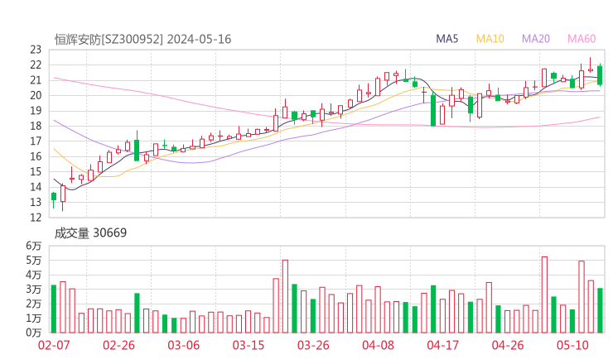Click the price axis value 23

[36, 50]
